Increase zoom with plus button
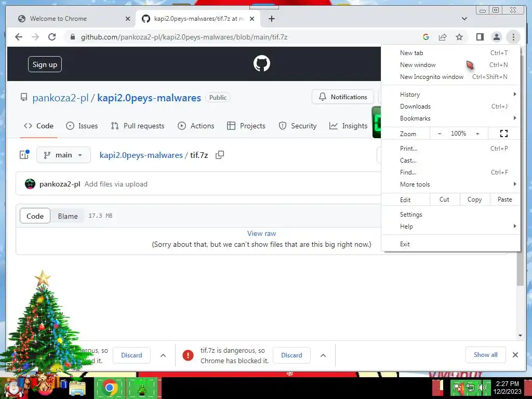 pos(477,134)
